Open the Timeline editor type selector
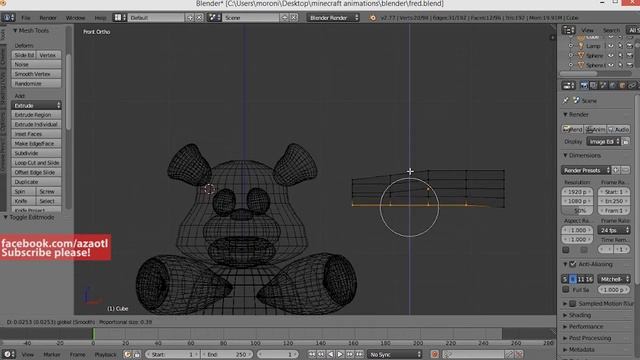This screenshot has width=640, height=360. point(8,354)
